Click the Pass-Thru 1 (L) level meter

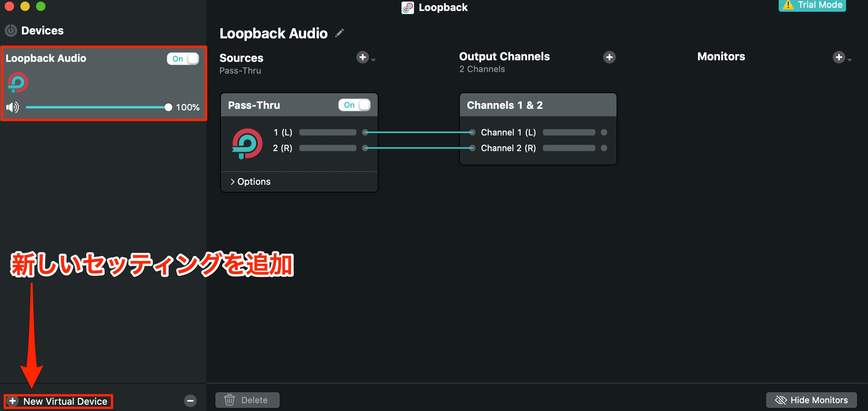328,132
